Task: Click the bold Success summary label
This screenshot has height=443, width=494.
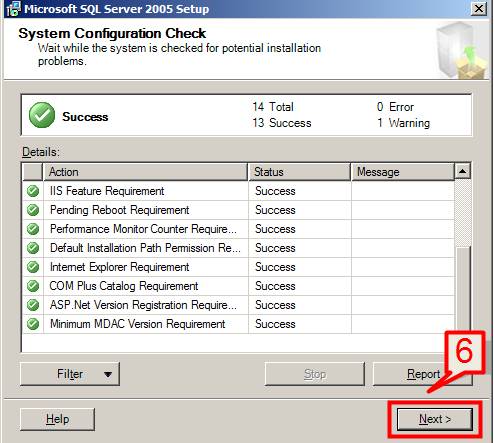Action: pyautogui.click(x=85, y=117)
